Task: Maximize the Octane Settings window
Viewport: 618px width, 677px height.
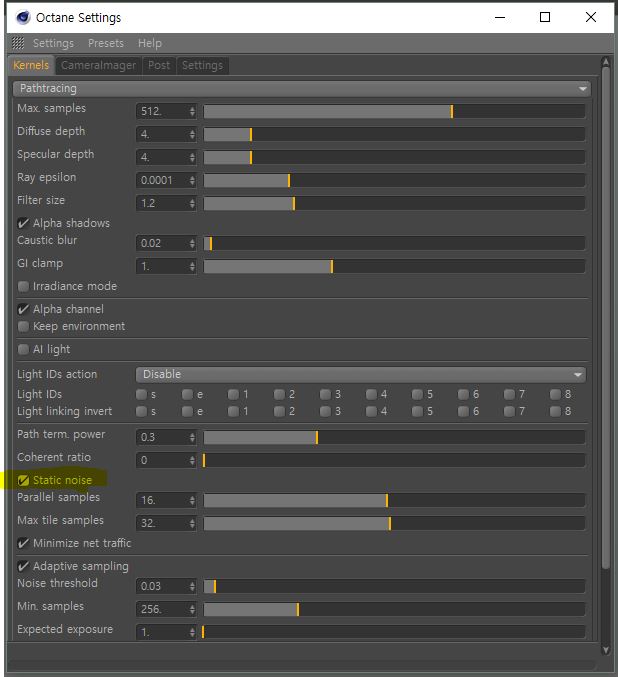Action: (545, 17)
